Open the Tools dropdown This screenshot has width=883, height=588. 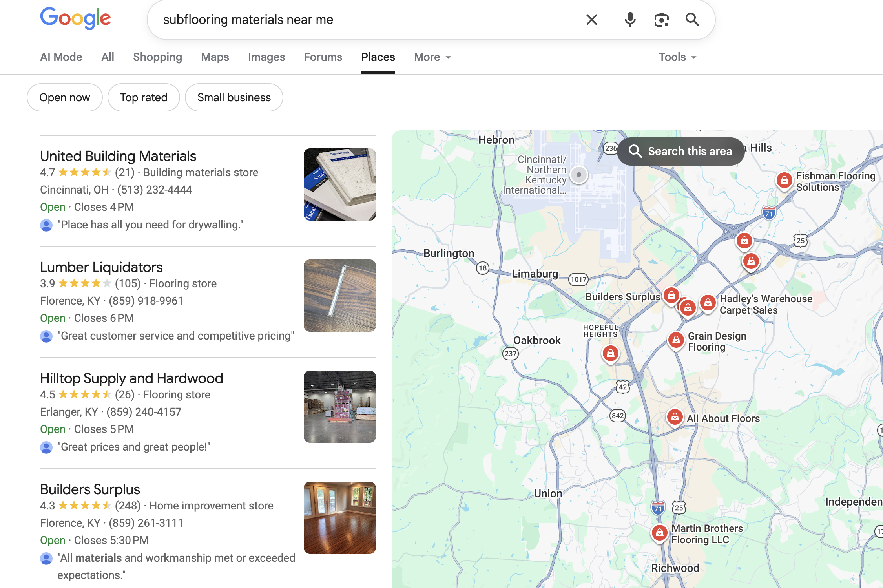(x=677, y=57)
